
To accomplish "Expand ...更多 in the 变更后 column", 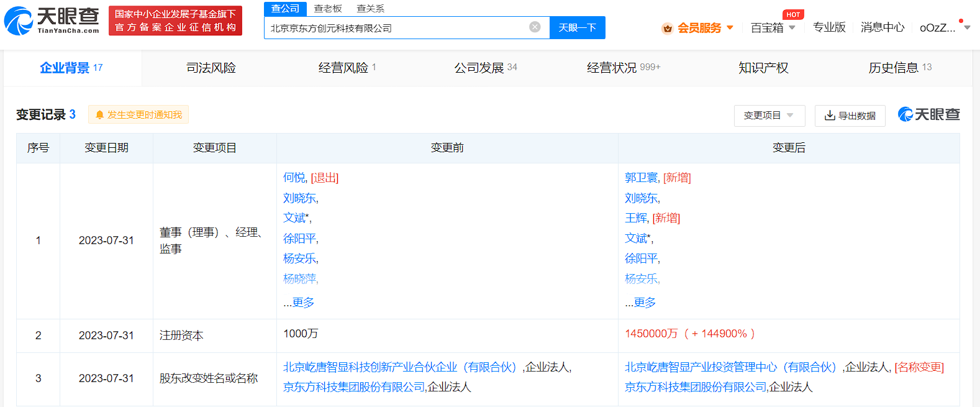I will click(640, 303).
